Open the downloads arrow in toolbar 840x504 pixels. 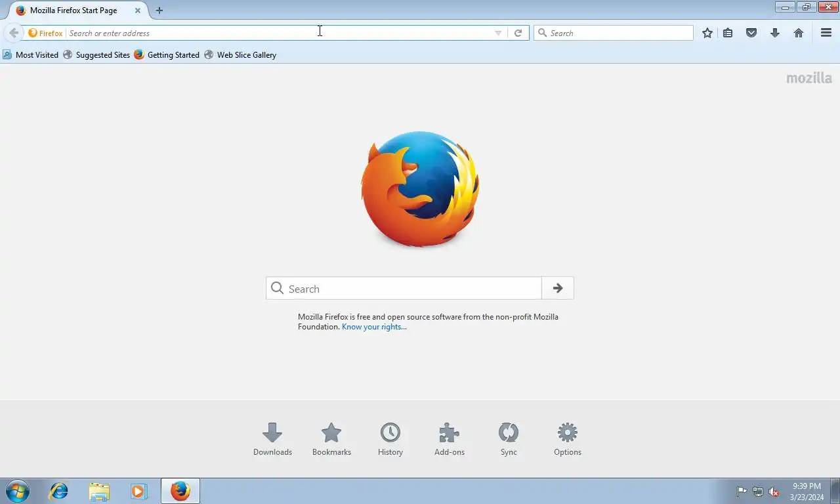[775, 33]
